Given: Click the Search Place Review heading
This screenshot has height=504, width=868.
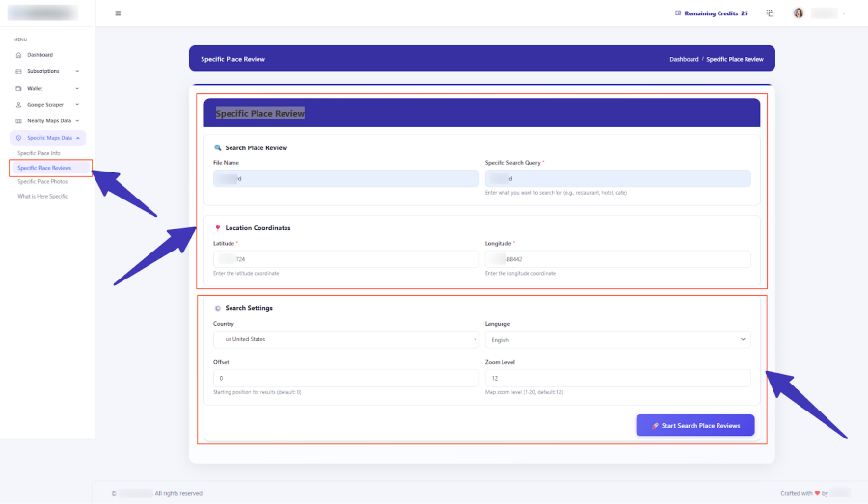Looking at the screenshot, I should pyautogui.click(x=257, y=148).
